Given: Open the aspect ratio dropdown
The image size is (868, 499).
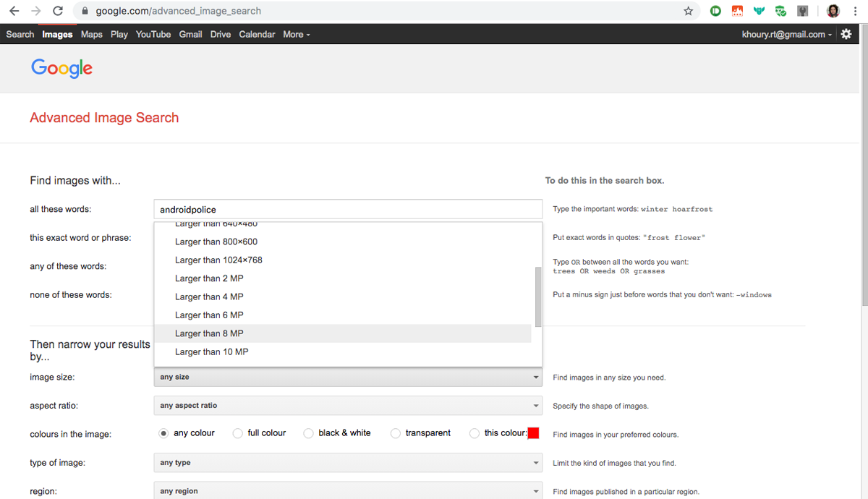Looking at the screenshot, I should click(347, 405).
